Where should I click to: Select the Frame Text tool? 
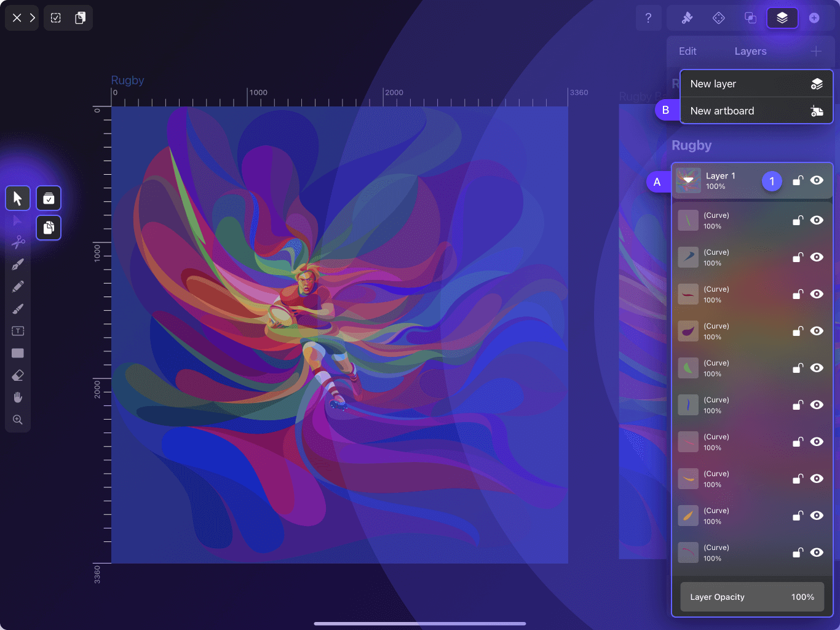point(18,331)
